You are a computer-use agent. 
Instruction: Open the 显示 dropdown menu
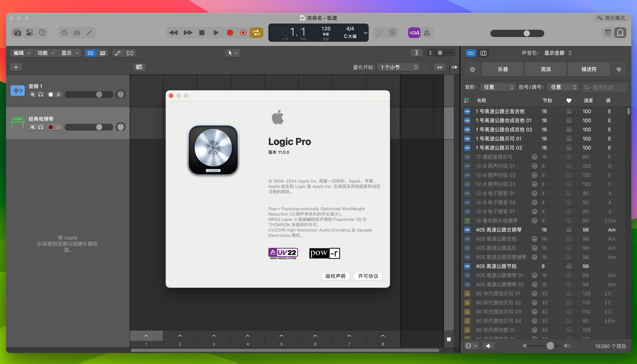(x=70, y=53)
